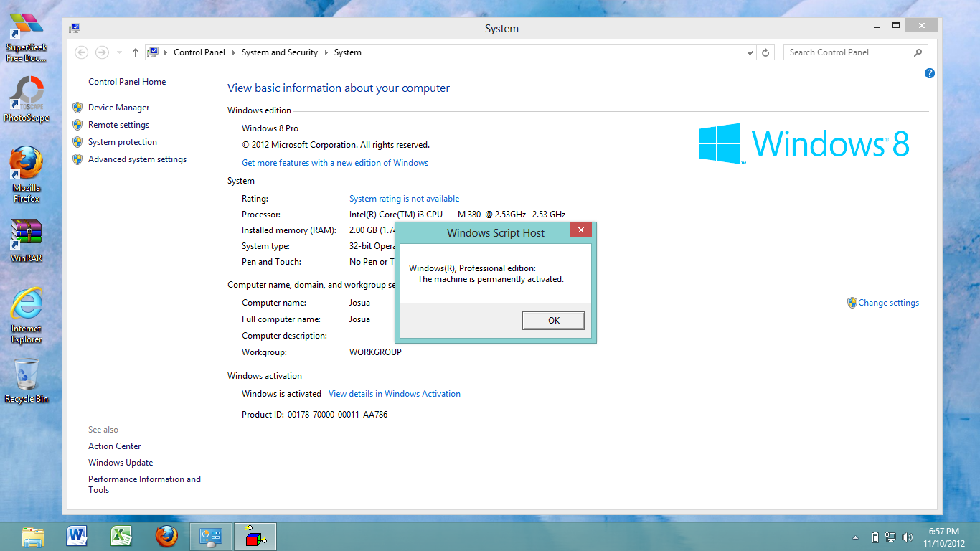Select the System breadcrumb
The width and height of the screenshot is (980, 551).
tap(347, 52)
